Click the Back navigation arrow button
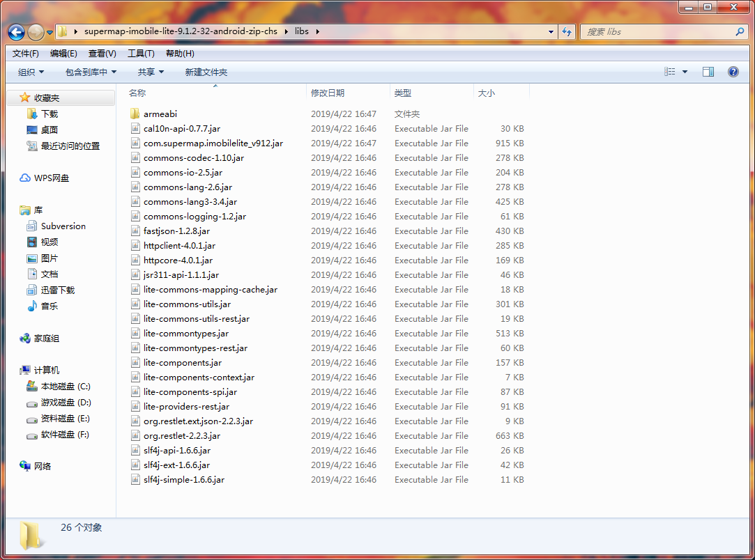The image size is (755, 560). pos(16,32)
